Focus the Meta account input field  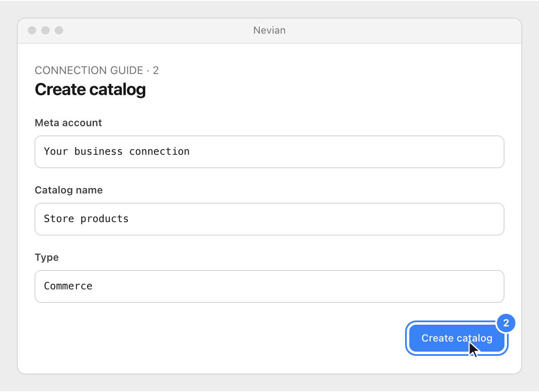point(269,152)
